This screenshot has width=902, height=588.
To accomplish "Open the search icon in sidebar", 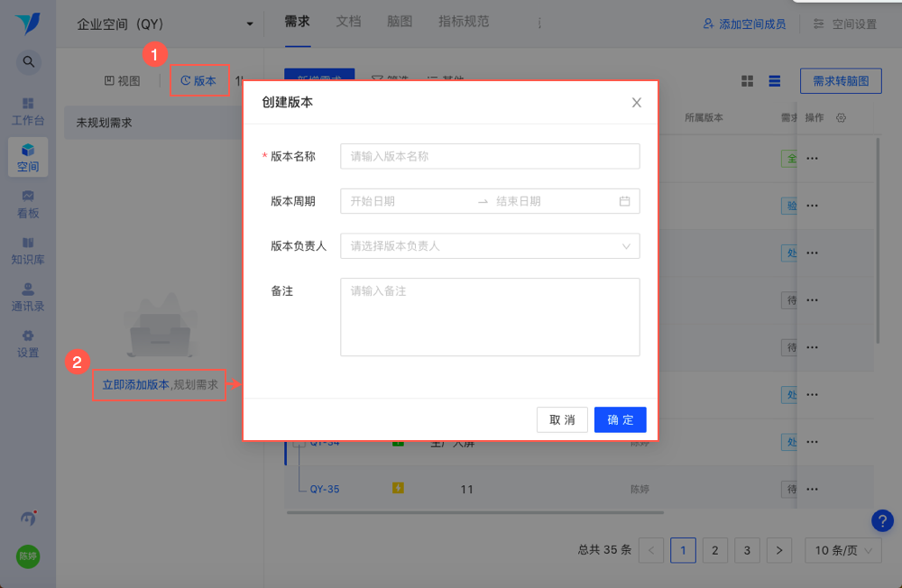I will click(28, 61).
